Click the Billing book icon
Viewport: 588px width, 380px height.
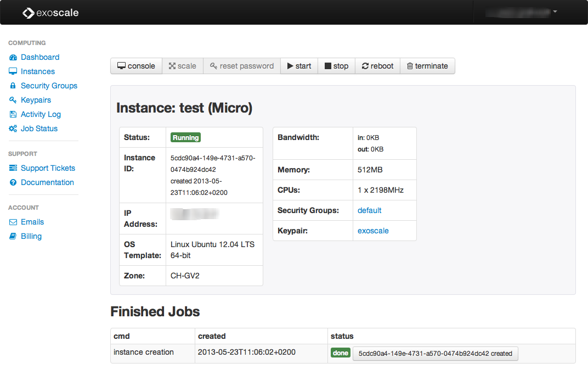[x=13, y=237]
